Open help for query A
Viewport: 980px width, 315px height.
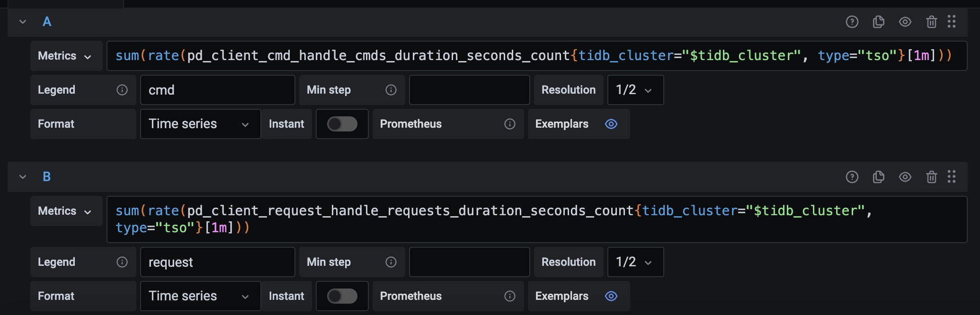tap(852, 22)
